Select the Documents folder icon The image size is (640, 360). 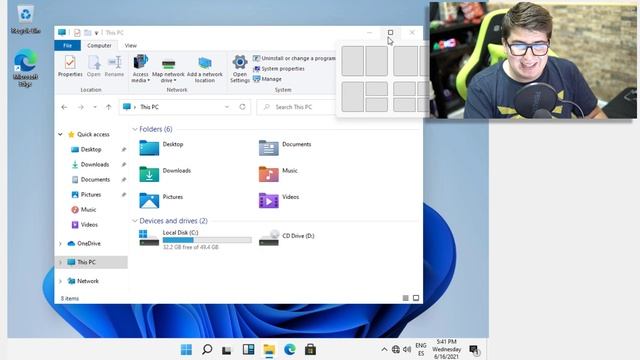click(x=269, y=147)
